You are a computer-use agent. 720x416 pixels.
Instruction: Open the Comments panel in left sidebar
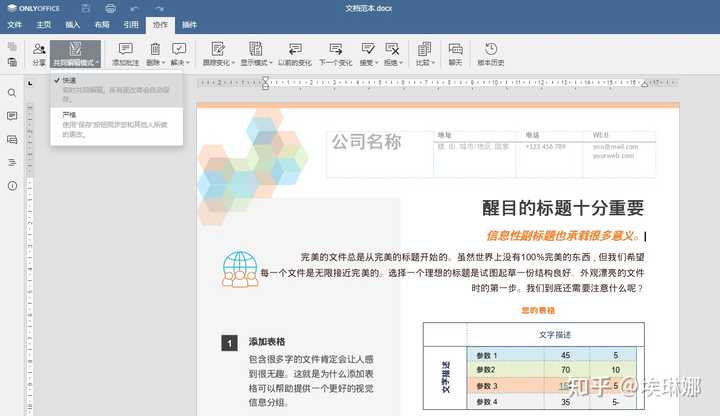point(12,116)
